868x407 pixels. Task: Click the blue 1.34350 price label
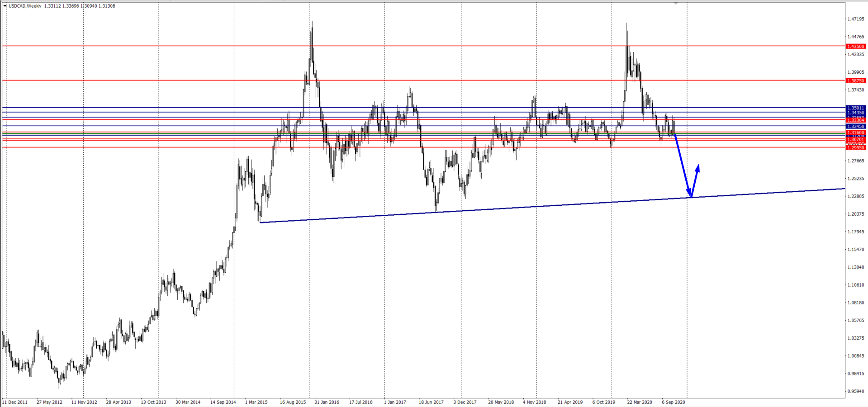[855, 113]
